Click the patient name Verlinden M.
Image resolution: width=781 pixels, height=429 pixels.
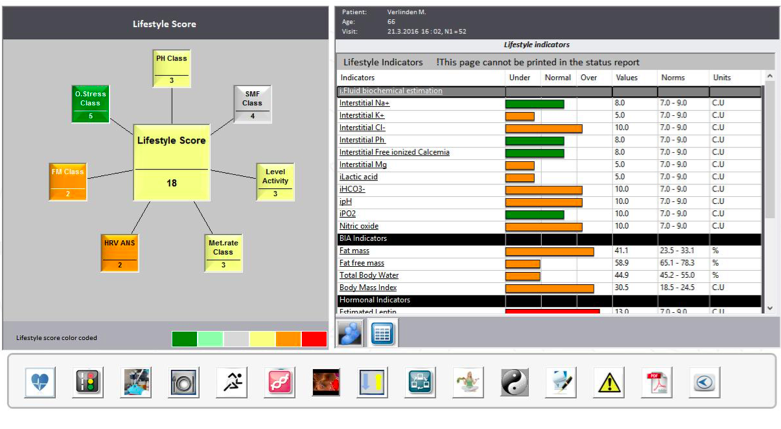point(406,12)
